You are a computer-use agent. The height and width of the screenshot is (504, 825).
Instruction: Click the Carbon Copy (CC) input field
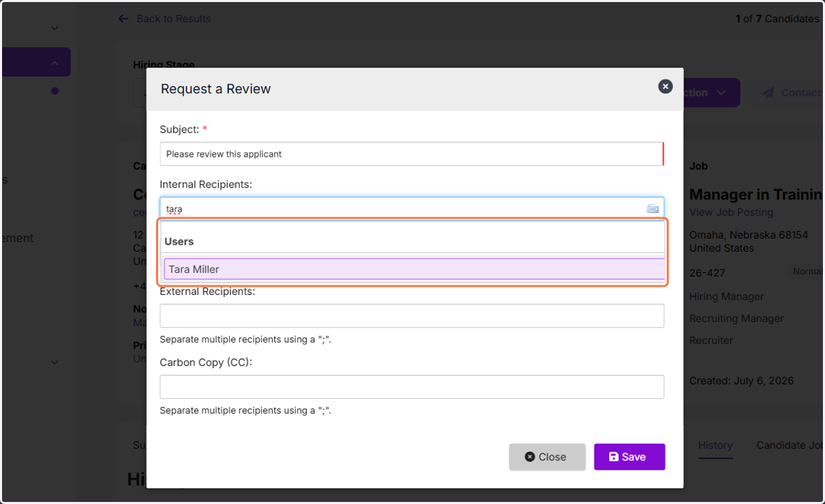pyautogui.click(x=412, y=387)
